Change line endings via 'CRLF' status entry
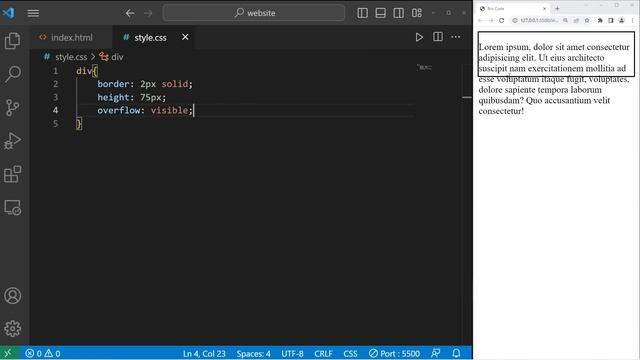640x360 pixels. [323, 353]
